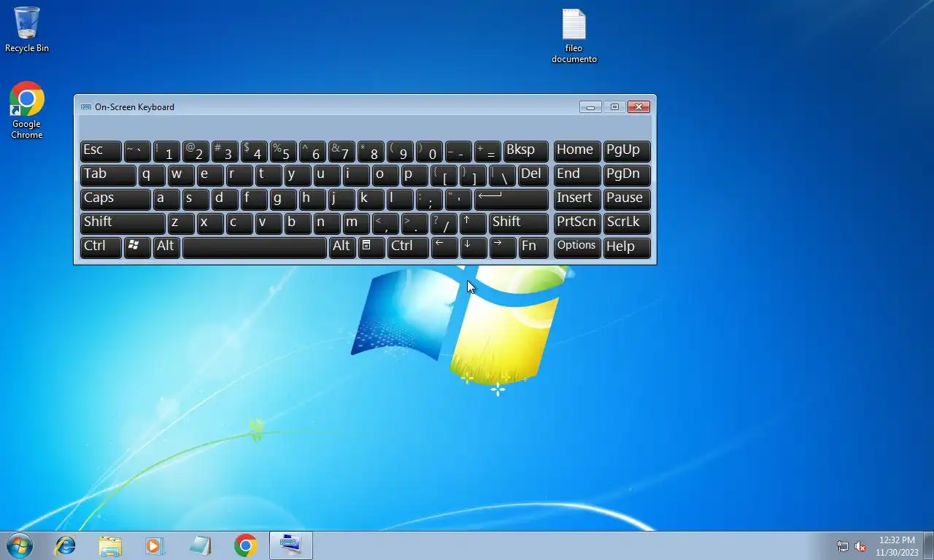Click the unnamed window icon in taskbar
The width and height of the screenshot is (934, 560).
coord(201,545)
